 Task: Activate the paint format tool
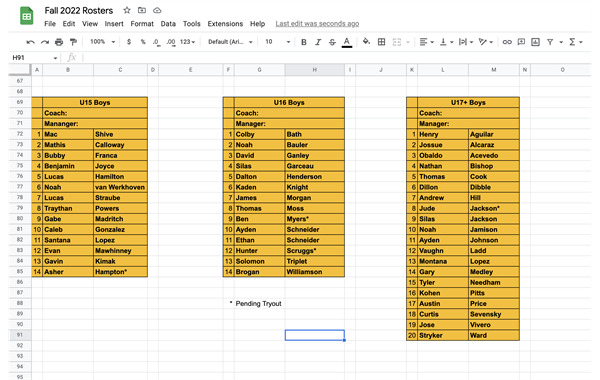[x=73, y=42]
